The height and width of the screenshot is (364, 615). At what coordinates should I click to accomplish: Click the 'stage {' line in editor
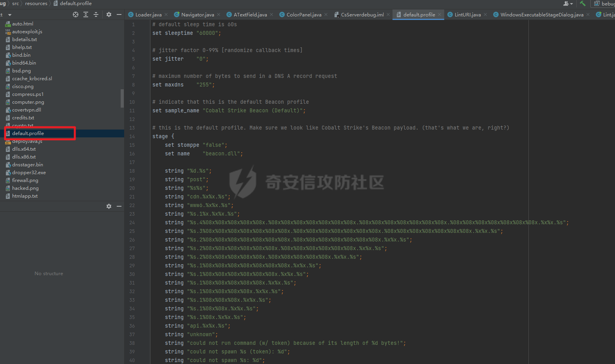click(163, 137)
